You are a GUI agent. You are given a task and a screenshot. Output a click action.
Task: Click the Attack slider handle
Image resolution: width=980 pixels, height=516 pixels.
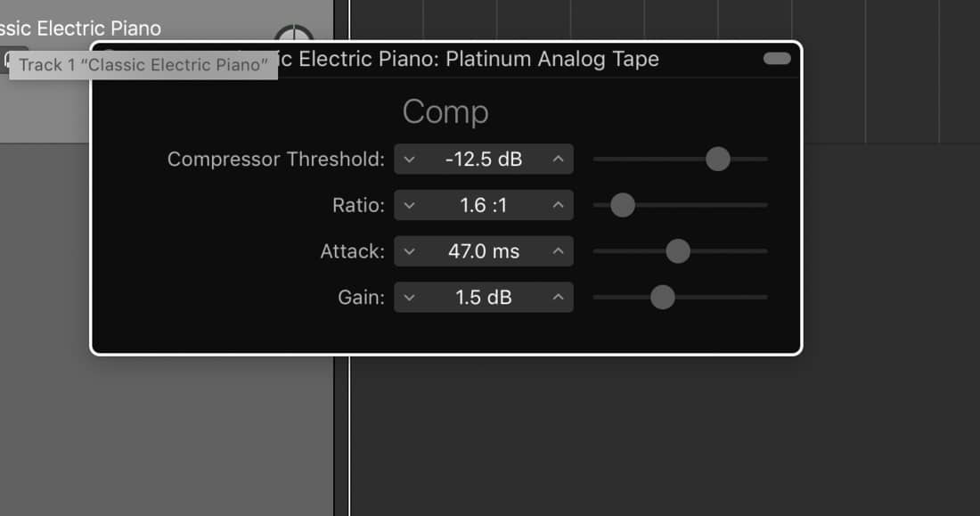coord(679,250)
